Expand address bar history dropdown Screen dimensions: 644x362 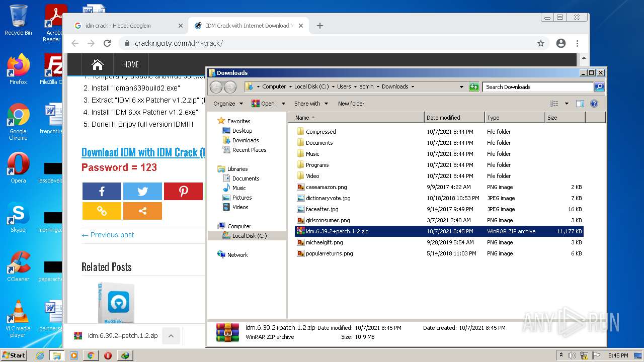pyautogui.click(x=461, y=86)
